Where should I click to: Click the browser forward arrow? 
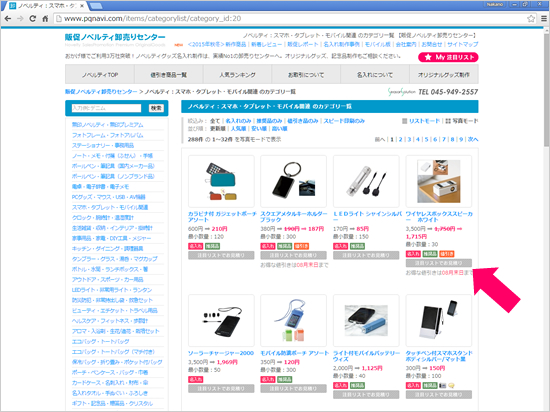pyautogui.click(x=20, y=19)
